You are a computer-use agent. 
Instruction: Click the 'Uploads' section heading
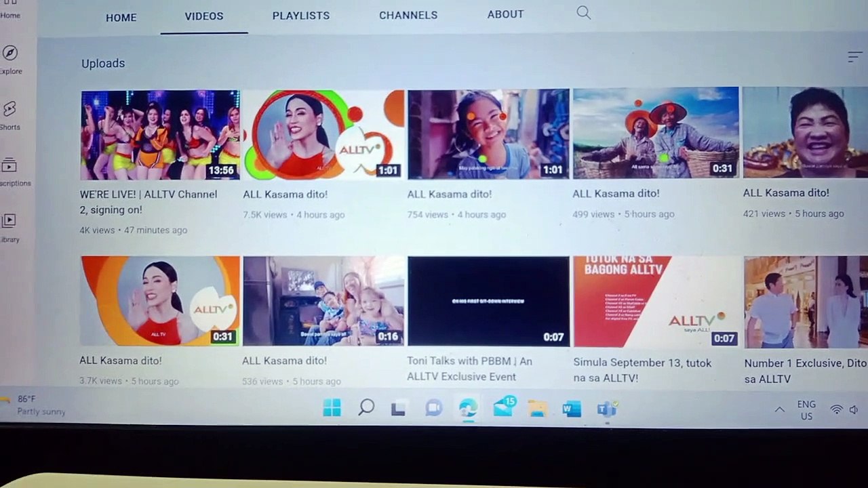[103, 63]
